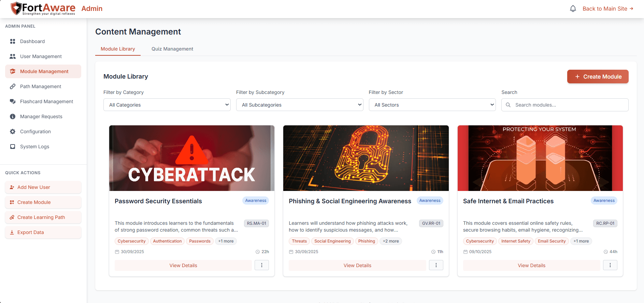Click calendar icon beside 09/10/2025
This screenshot has width=644, height=303.
(466, 252)
